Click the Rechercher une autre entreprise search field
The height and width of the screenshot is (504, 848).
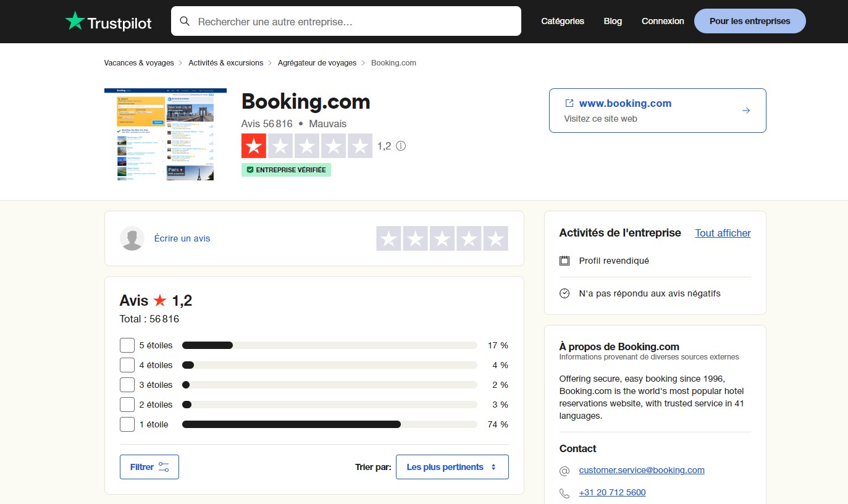pos(346,21)
